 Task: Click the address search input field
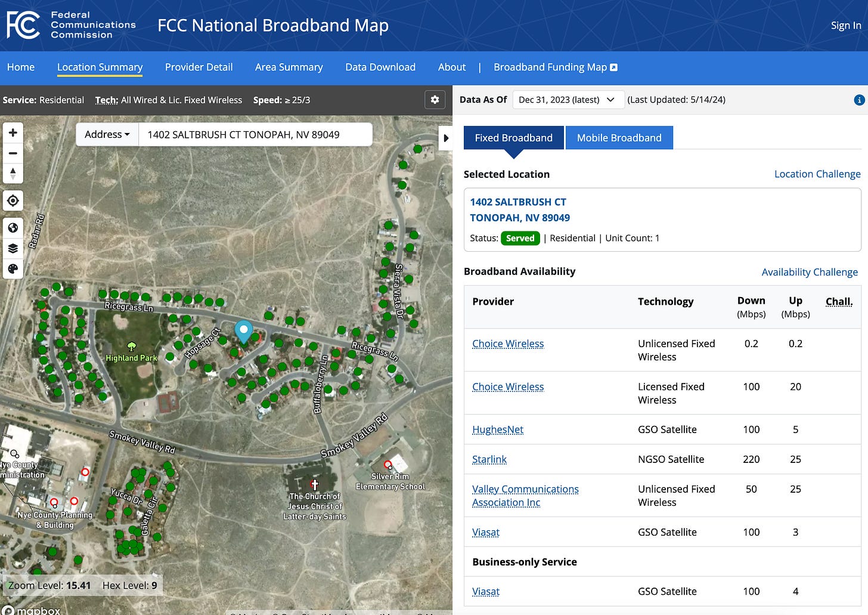coord(255,134)
